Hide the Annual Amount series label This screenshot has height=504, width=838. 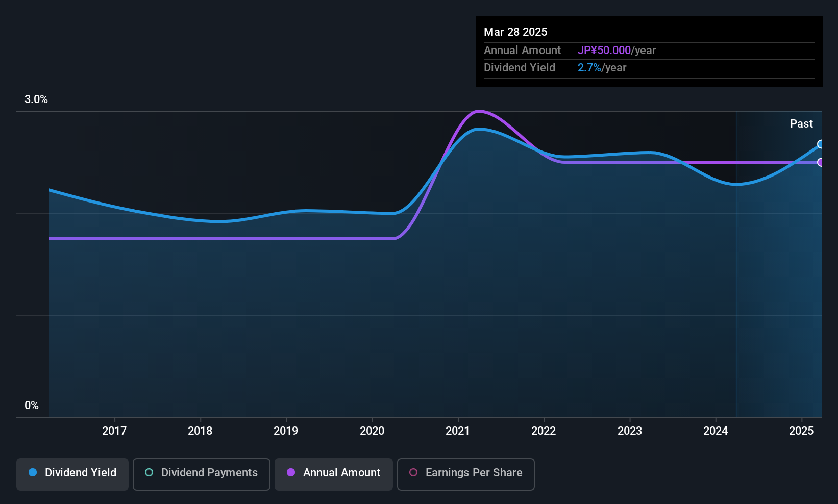point(341,472)
